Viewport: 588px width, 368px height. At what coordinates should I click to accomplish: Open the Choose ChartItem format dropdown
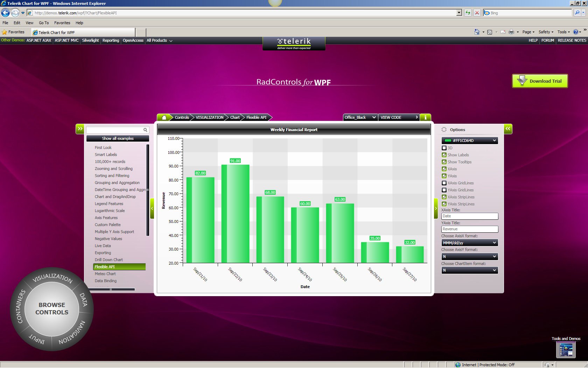(x=470, y=270)
